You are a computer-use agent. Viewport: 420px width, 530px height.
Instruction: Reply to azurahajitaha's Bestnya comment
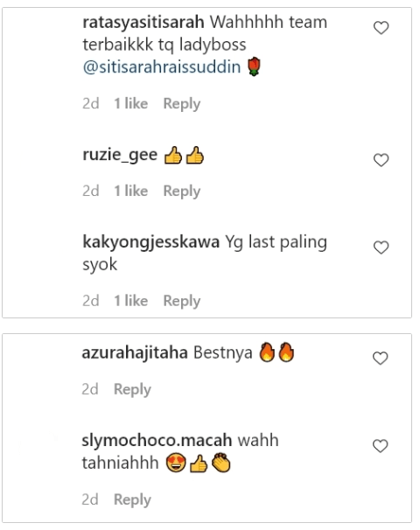(x=132, y=389)
